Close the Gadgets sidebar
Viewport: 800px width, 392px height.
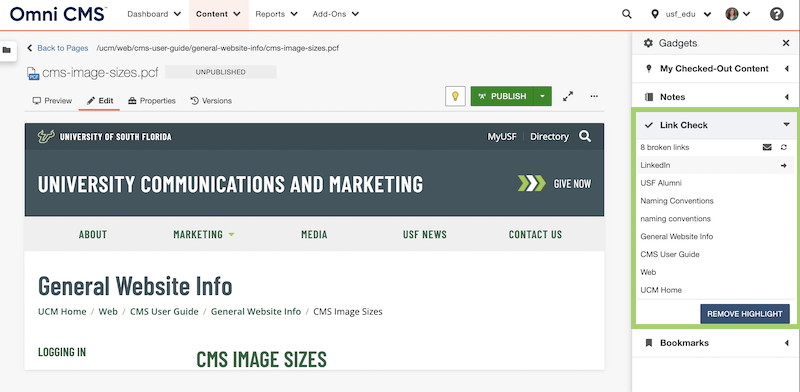pos(786,43)
